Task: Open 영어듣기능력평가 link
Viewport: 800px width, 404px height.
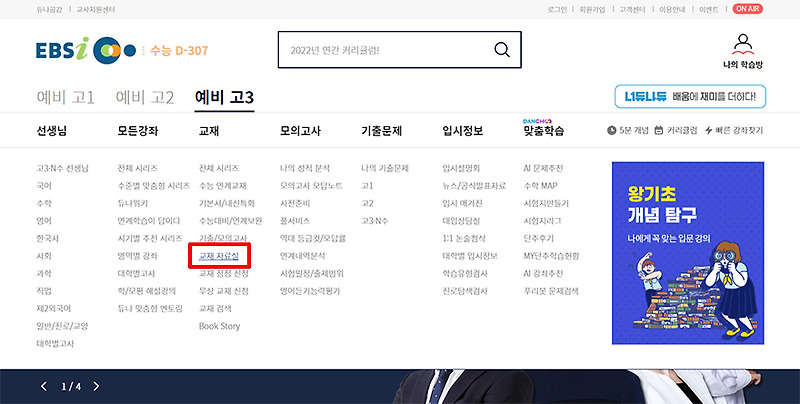Action: 310,291
